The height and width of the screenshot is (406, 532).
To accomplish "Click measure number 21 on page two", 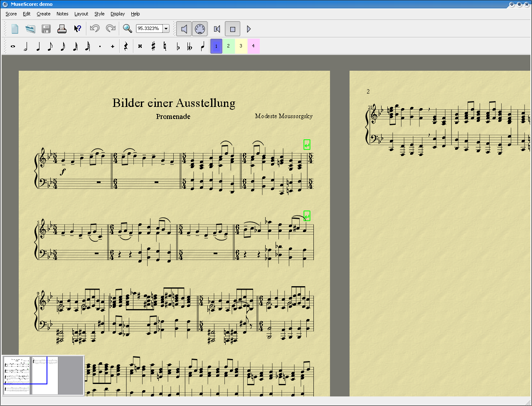I will click(x=370, y=107).
